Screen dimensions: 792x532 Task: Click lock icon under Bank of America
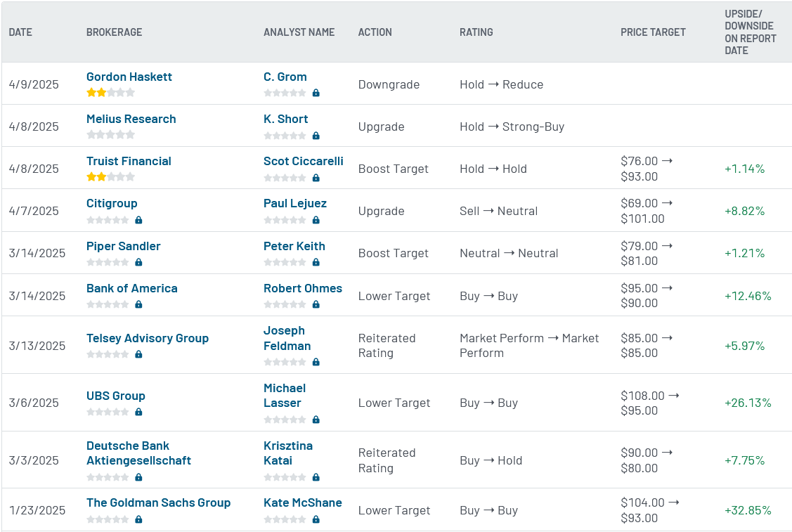[138, 304]
